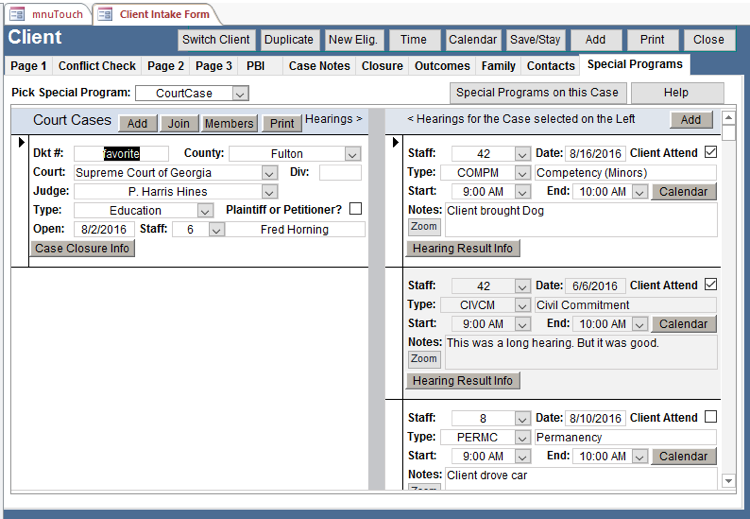Open the Pick Special Program dropdown

(240, 93)
